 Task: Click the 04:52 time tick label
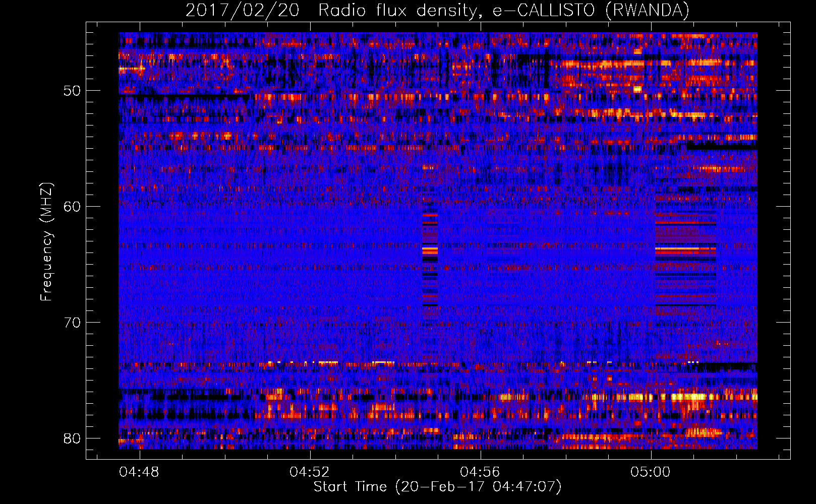pos(310,472)
